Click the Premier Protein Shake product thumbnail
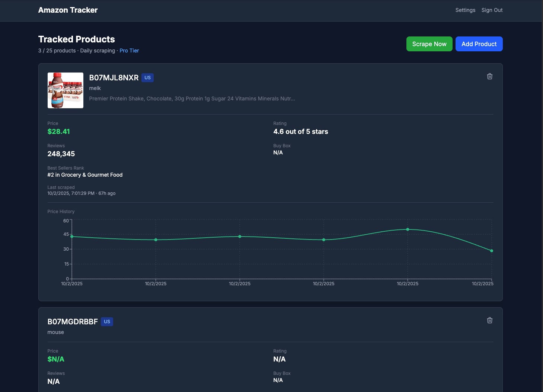Viewport: 543px width, 392px height. (65, 90)
